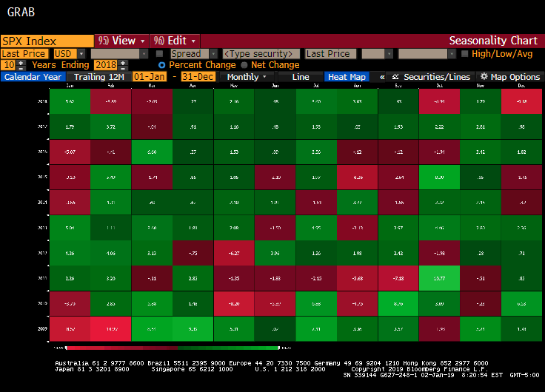Screen dimensions: 545x392
Task: Click the Map Options button label
Action: (515, 77)
